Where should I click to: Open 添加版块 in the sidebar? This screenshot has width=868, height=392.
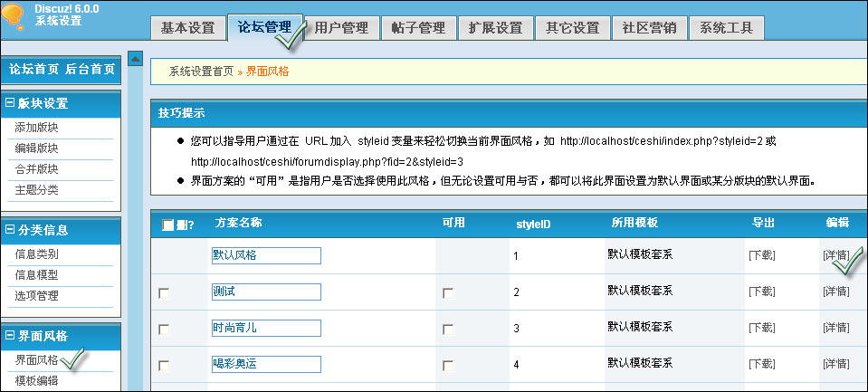click(36, 128)
